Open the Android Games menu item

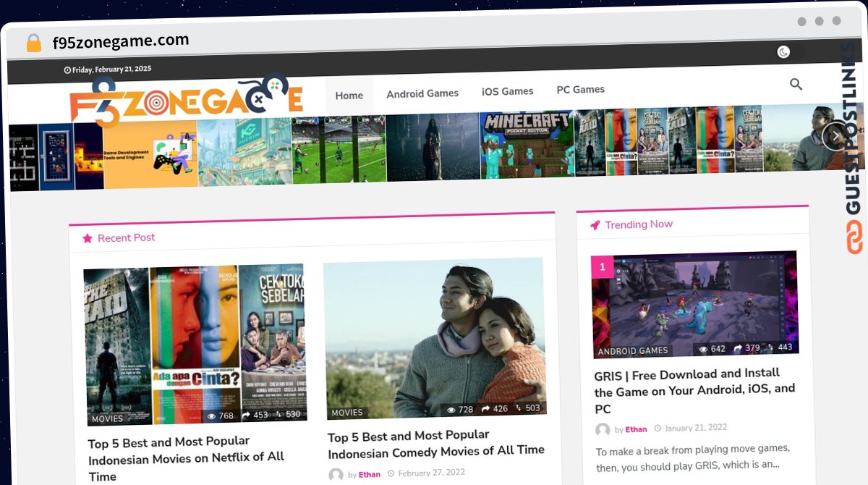422,93
